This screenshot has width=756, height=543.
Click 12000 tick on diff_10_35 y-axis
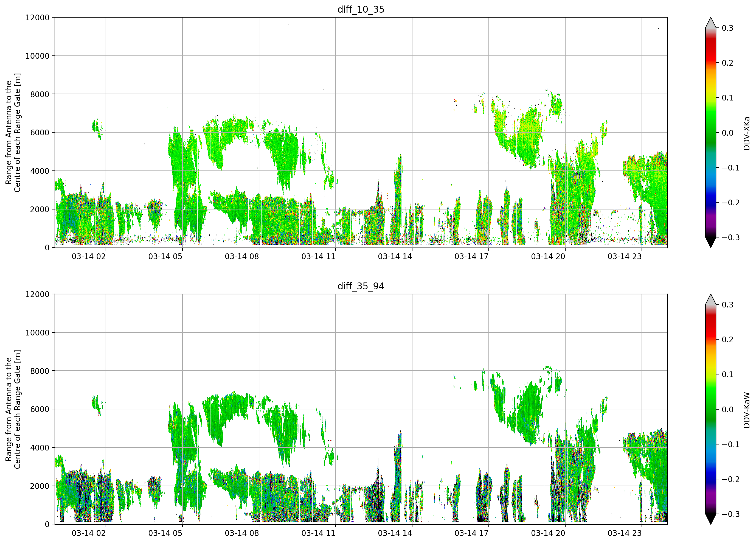(37, 18)
